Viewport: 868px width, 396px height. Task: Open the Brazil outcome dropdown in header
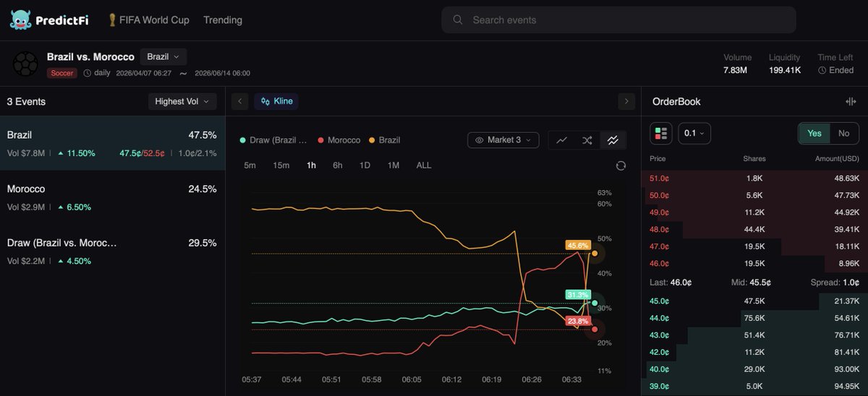tap(163, 56)
